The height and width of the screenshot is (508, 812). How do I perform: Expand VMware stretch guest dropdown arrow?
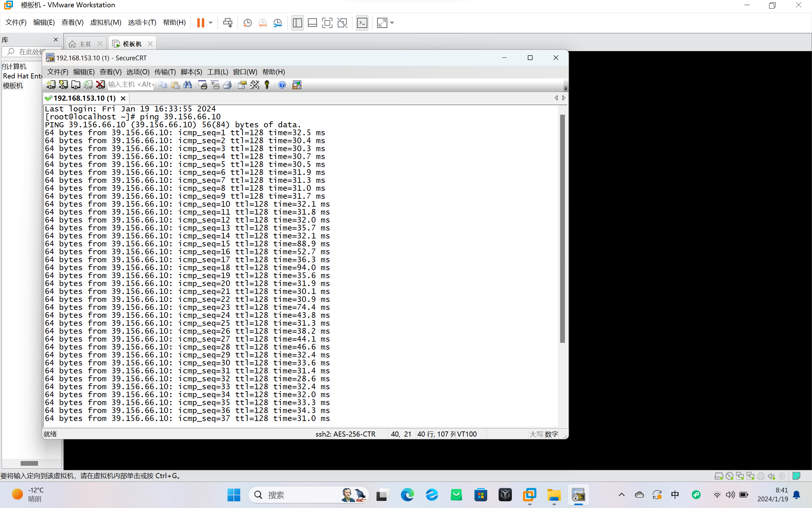coord(392,23)
